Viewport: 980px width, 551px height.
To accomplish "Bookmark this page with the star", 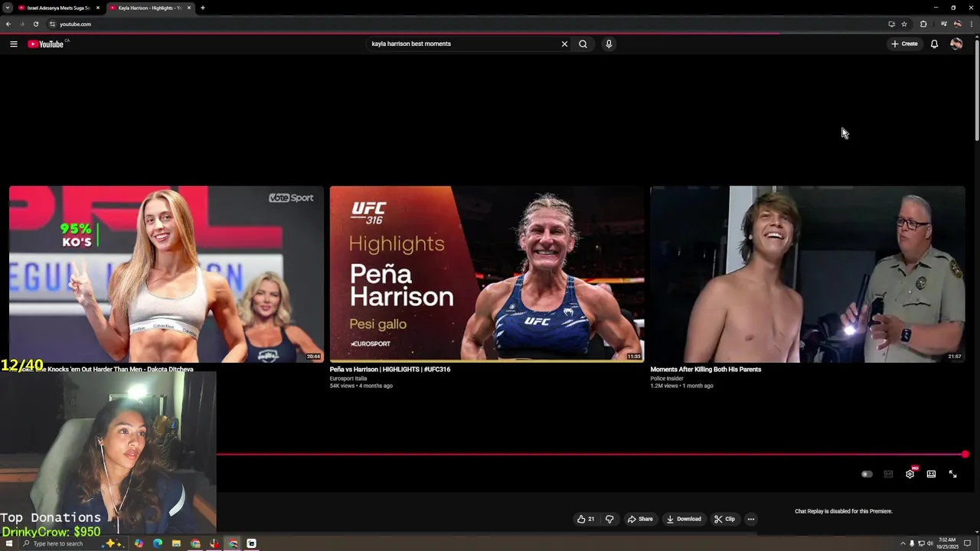I will pos(904,24).
